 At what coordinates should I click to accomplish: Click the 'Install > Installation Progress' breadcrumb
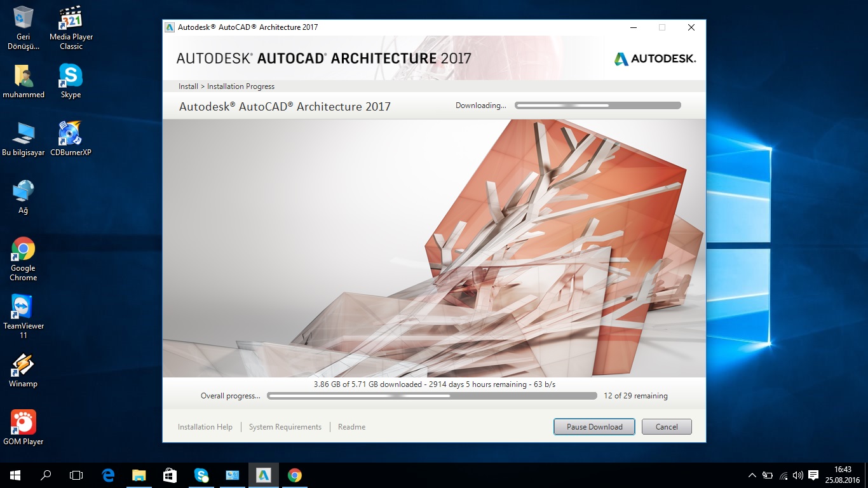tap(227, 86)
